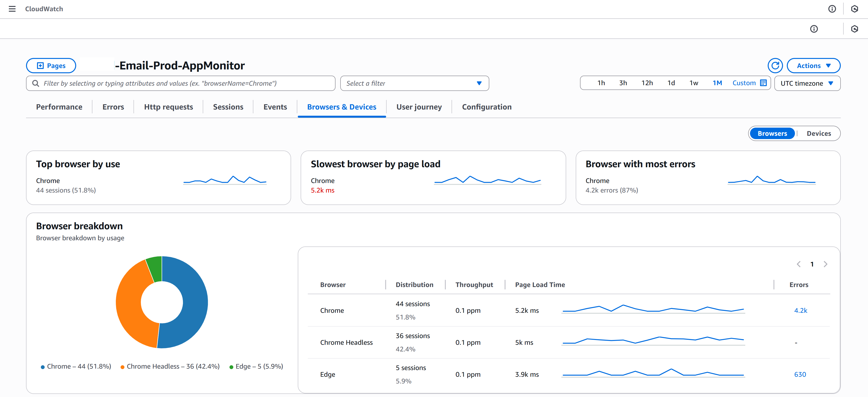Click the previous page arrow on the table

(x=799, y=264)
